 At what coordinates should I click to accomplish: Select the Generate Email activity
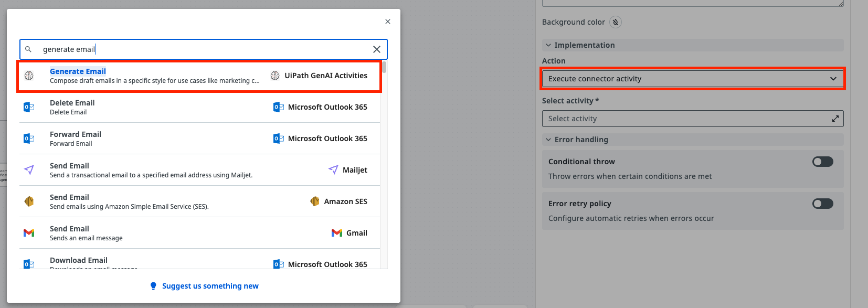coord(199,76)
